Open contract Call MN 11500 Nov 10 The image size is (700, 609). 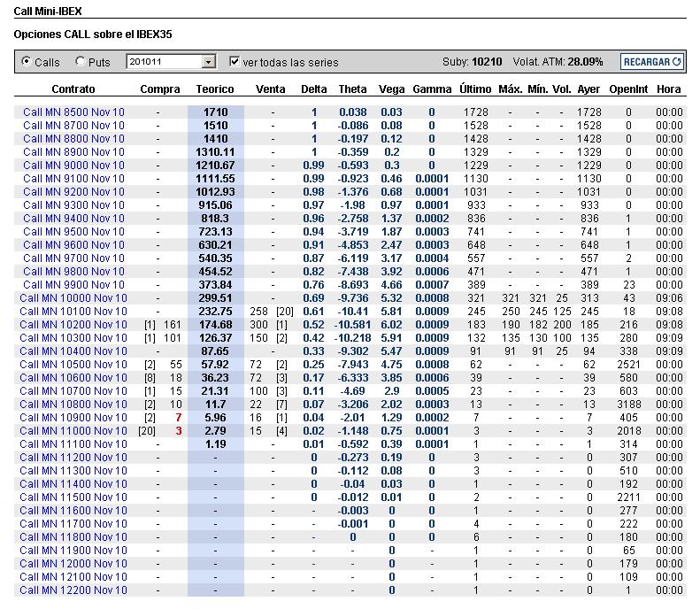tap(73, 497)
